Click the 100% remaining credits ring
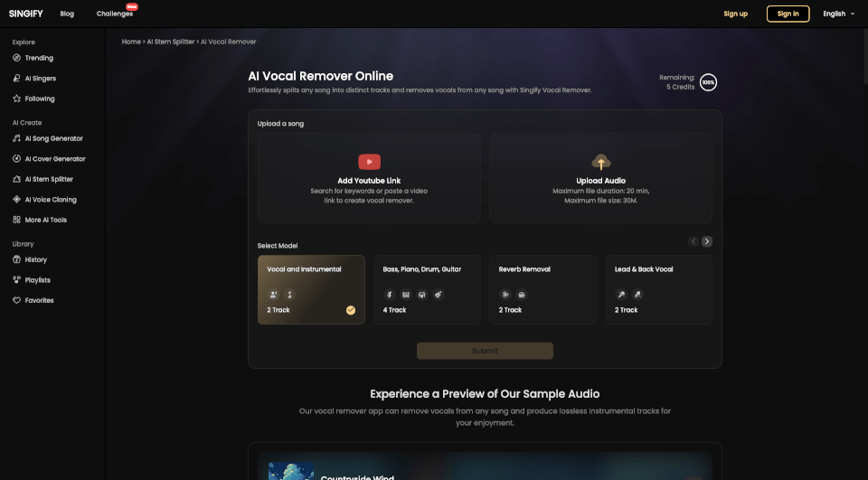 (x=708, y=82)
